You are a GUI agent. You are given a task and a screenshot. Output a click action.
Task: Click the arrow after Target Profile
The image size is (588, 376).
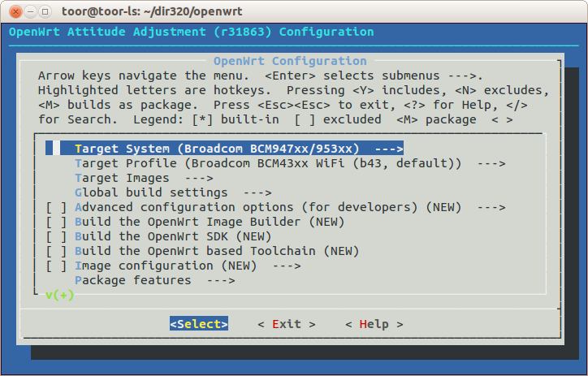[x=491, y=163]
